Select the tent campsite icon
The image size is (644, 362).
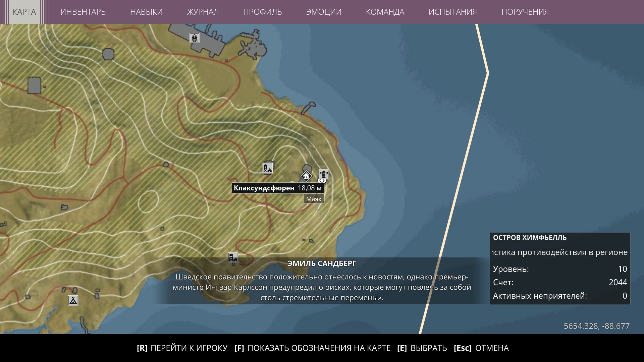tap(73, 300)
